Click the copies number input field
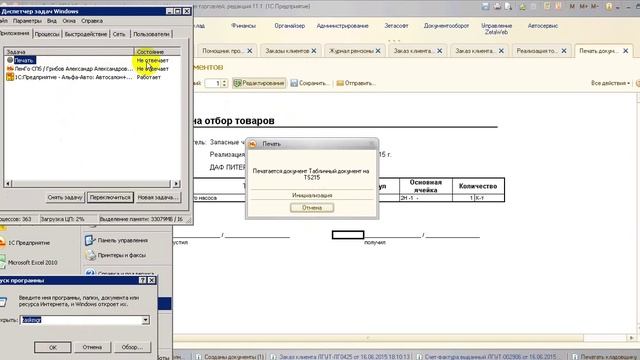Viewport: 640px width, 360px height. point(213,83)
